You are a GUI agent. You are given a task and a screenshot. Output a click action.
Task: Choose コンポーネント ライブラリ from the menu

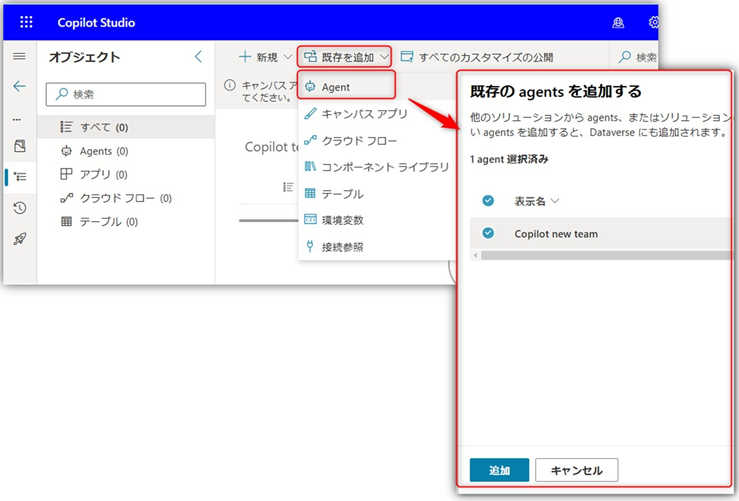[377, 167]
